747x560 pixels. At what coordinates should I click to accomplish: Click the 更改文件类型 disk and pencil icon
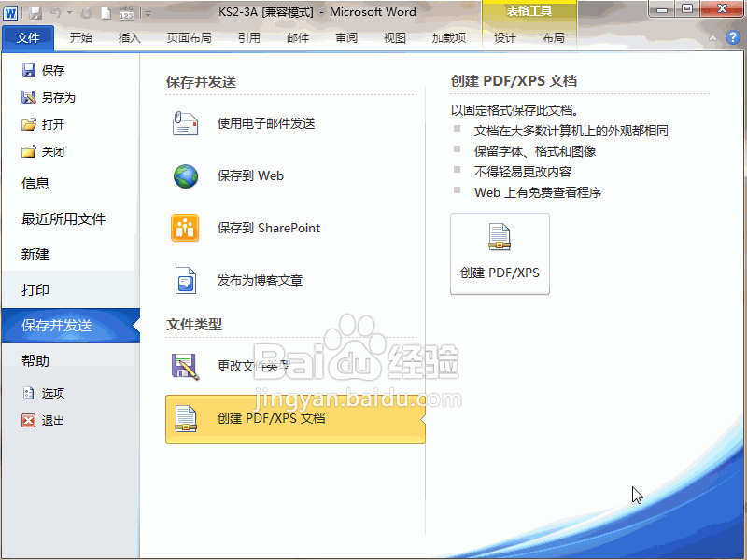coord(185,366)
